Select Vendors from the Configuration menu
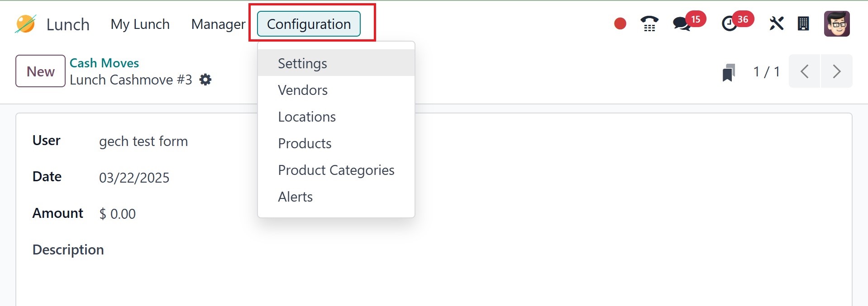 tap(303, 90)
